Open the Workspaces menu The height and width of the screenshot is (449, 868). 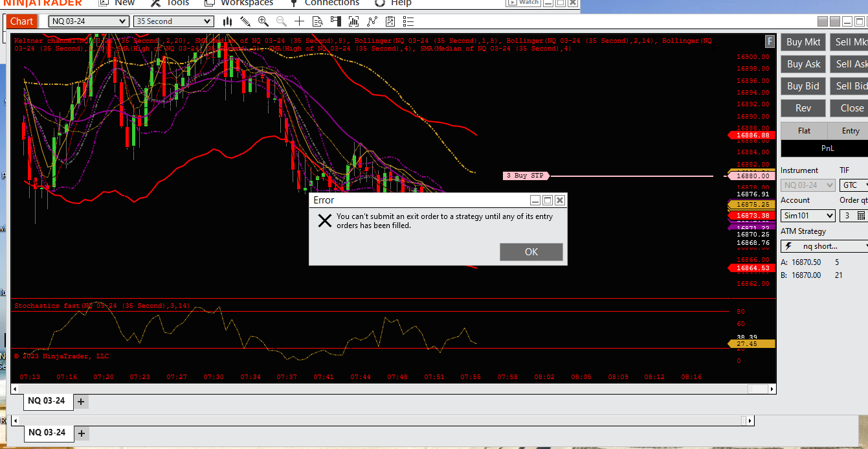[x=239, y=3]
